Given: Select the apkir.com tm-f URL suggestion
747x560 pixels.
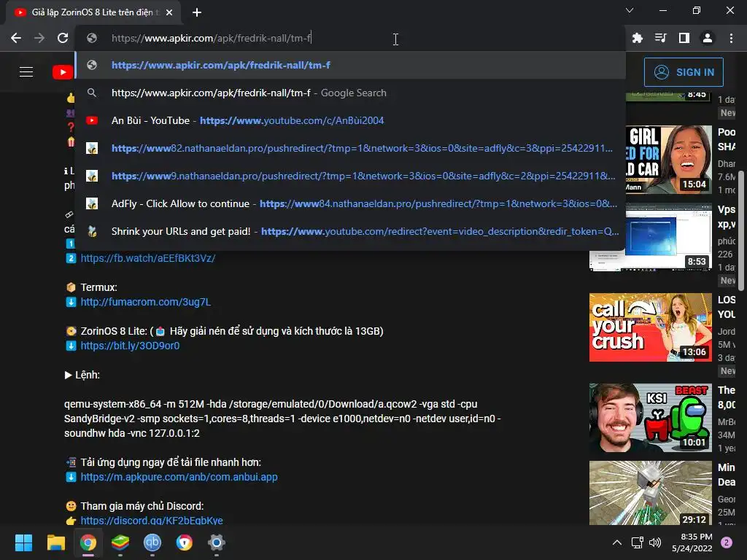Looking at the screenshot, I should (350, 65).
